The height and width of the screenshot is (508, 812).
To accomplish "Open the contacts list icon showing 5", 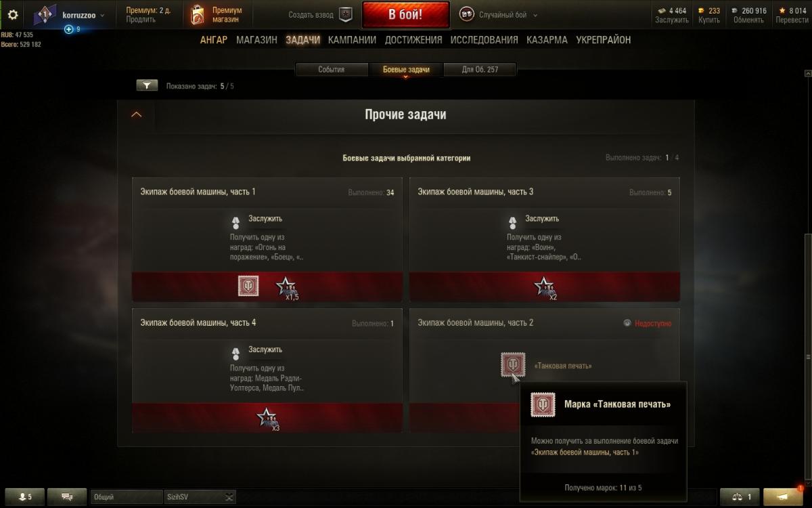I will (25, 496).
